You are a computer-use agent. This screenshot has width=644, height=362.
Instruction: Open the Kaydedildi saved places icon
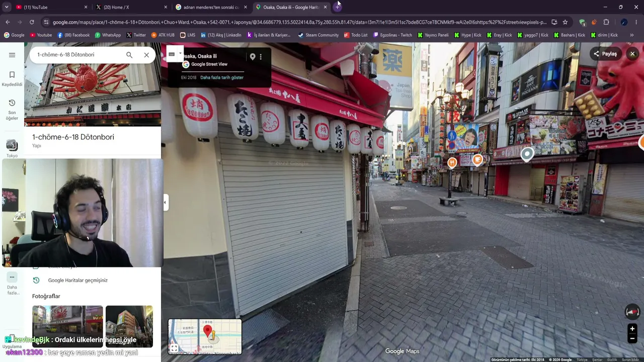pyautogui.click(x=12, y=79)
